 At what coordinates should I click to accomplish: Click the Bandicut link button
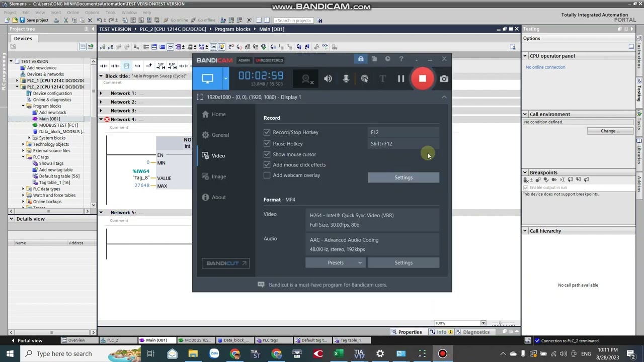point(225,263)
